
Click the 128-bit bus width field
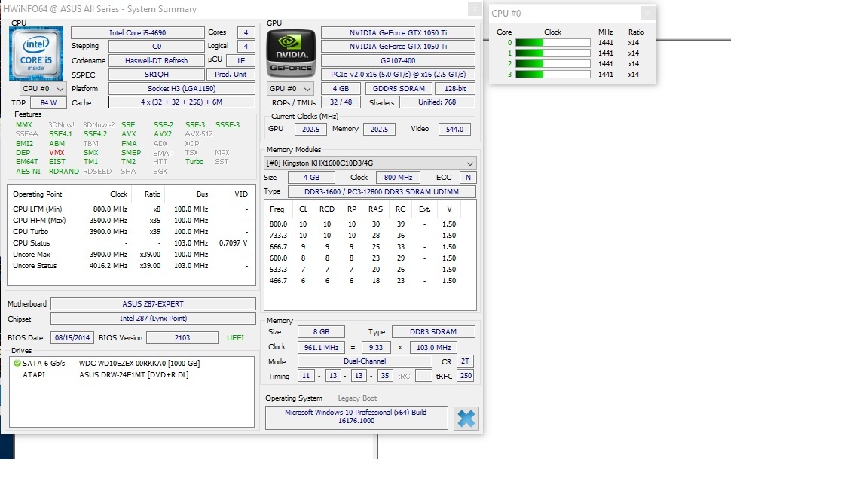(x=455, y=89)
